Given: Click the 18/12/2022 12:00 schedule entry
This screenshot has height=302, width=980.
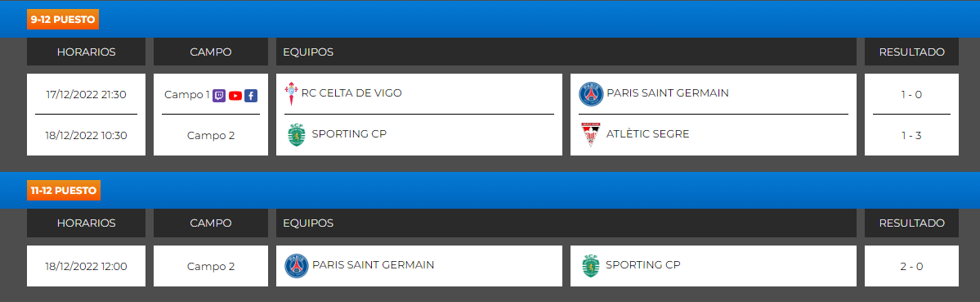Looking at the screenshot, I should [x=87, y=266].
